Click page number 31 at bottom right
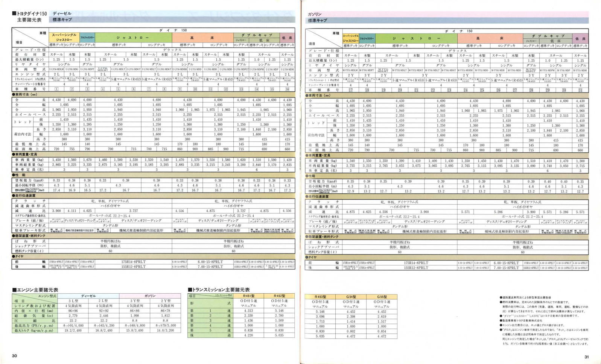This screenshot has width=601, height=364. point(586,357)
